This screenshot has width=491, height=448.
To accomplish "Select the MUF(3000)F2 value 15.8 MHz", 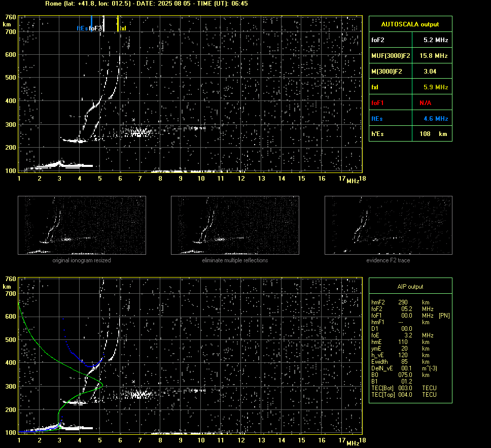I will (433, 56).
